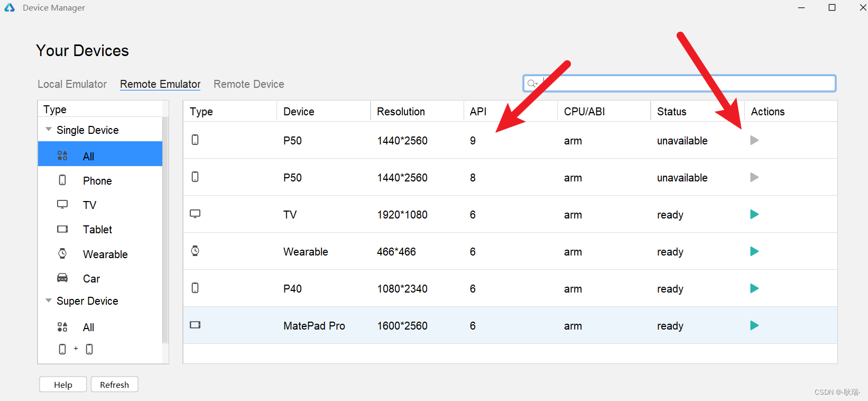Select the P40 device name cell
This screenshot has height=401, width=868.
click(x=292, y=289)
